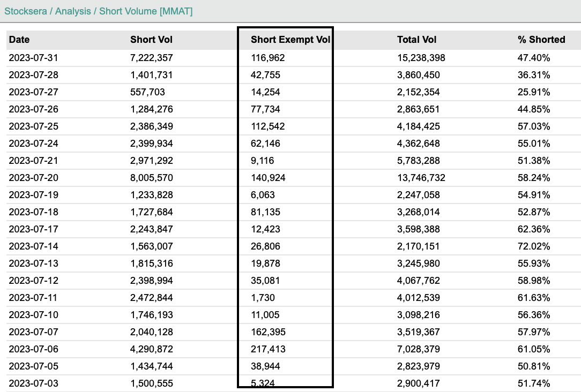Select the 2,900,417 total volume cell

coord(419,383)
